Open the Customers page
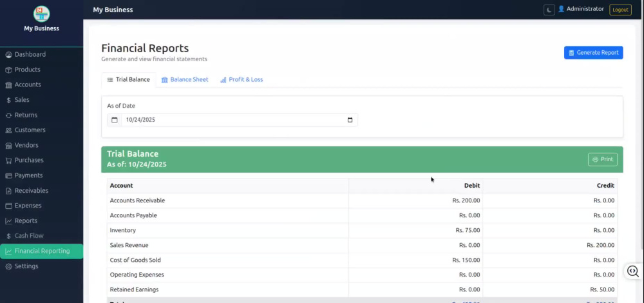The width and height of the screenshot is (644, 303). point(41,130)
